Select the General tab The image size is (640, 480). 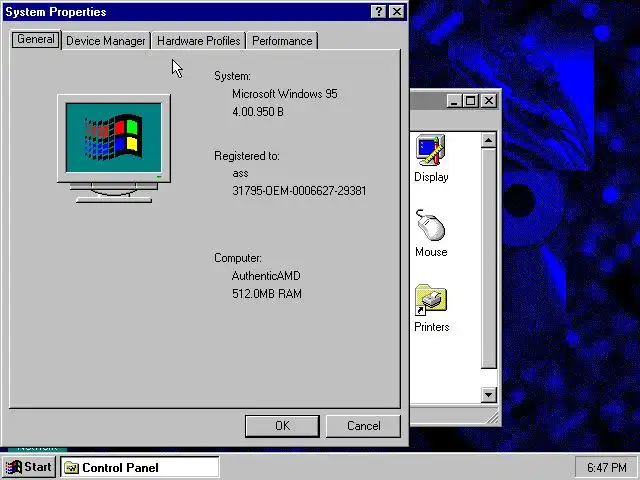pos(36,39)
